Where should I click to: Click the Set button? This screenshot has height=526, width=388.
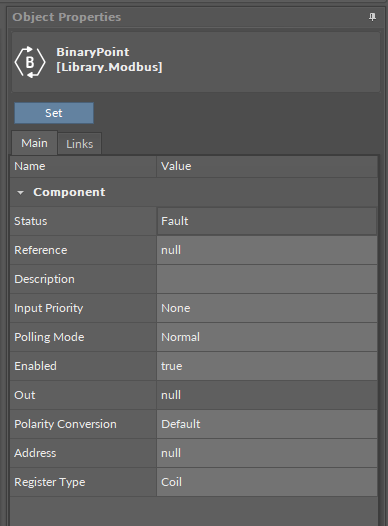pyautogui.click(x=54, y=113)
